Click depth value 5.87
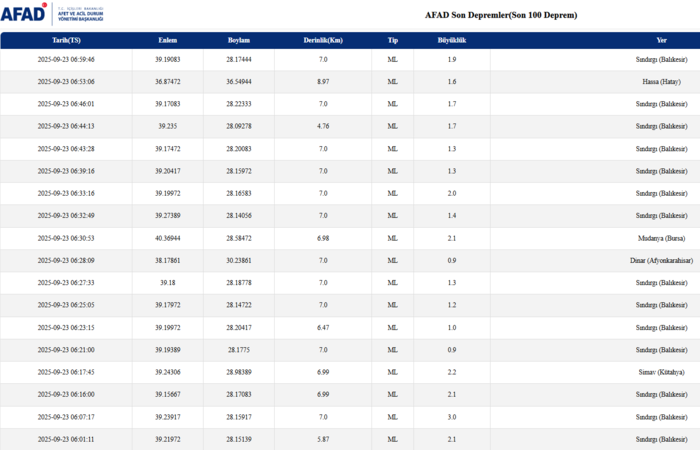This screenshot has height=450, width=700. pyautogui.click(x=323, y=439)
